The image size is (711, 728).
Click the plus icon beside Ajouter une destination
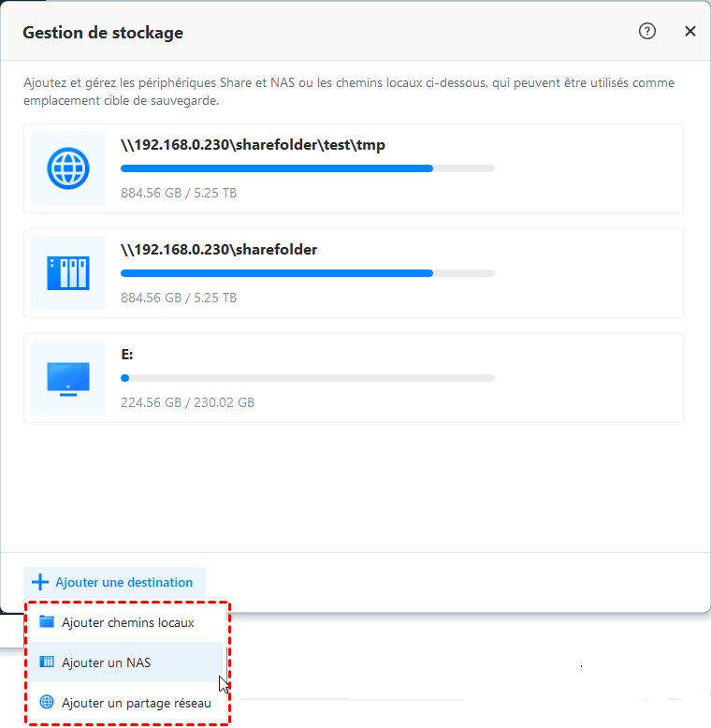pos(39,582)
